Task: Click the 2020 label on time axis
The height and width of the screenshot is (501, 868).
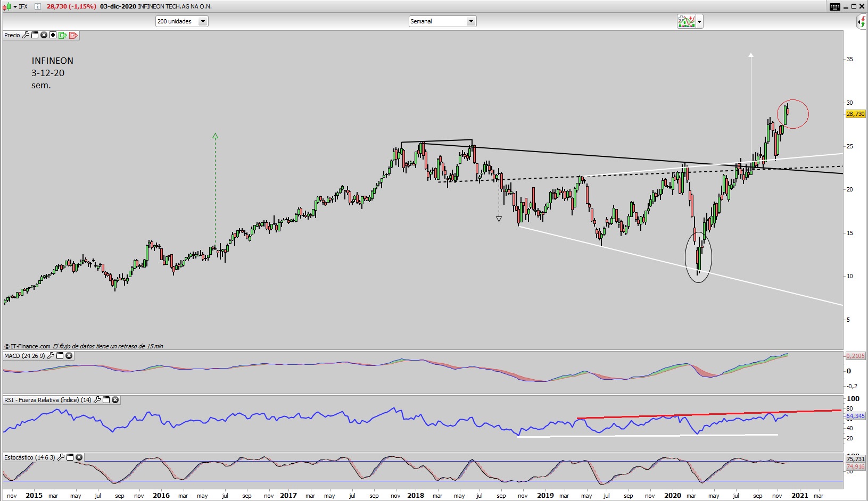Action: click(x=673, y=495)
